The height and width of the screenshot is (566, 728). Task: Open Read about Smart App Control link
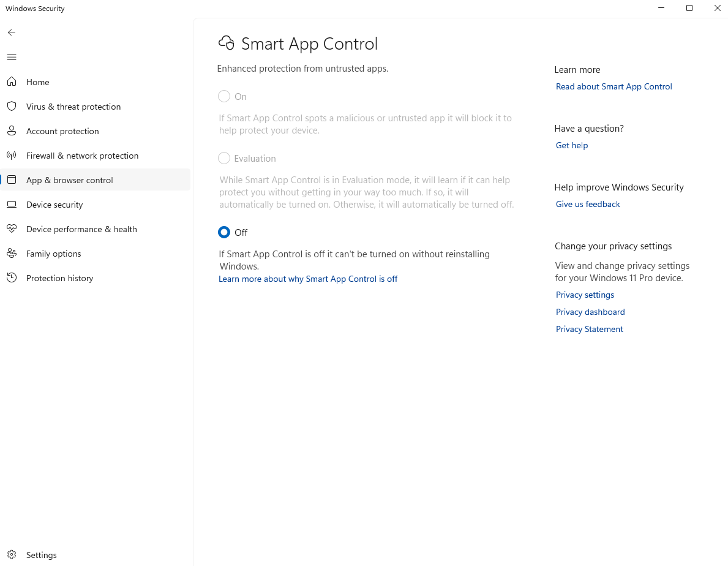pyautogui.click(x=614, y=86)
